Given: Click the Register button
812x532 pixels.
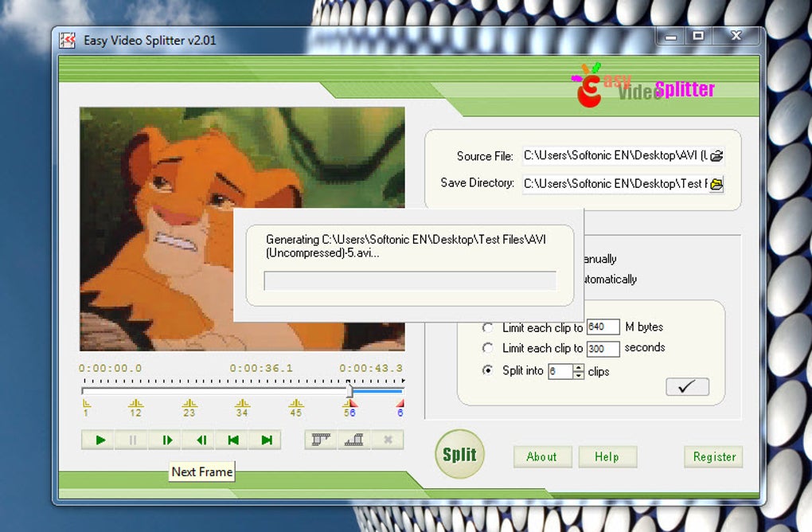Looking at the screenshot, I should point(713,456).
